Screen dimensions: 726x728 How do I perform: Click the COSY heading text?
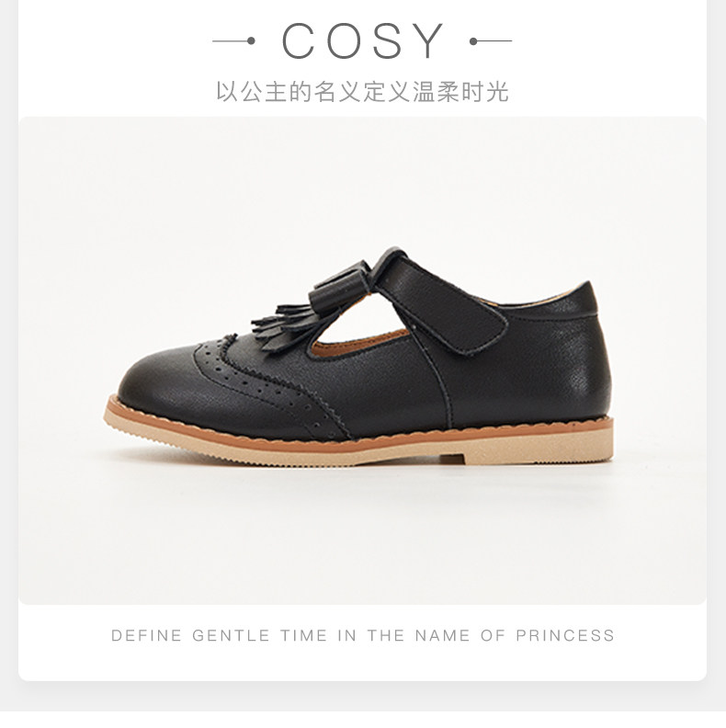tap(362, 40)
